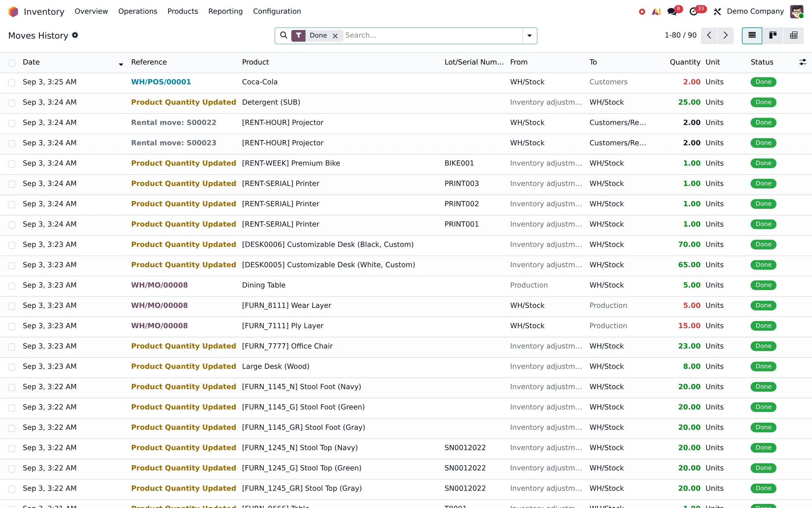Click the Stool Top (Green) product cell
Screen dimensions: 812x508
pyautogui.click(x=302, y=468)
